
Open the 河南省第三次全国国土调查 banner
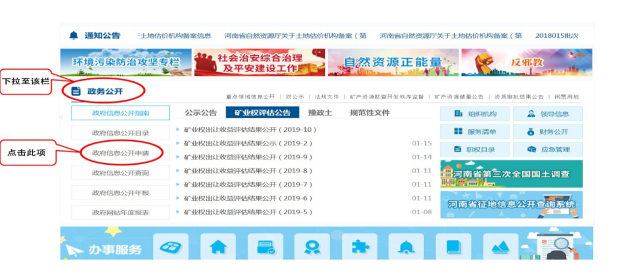click(x=511, y=174)
